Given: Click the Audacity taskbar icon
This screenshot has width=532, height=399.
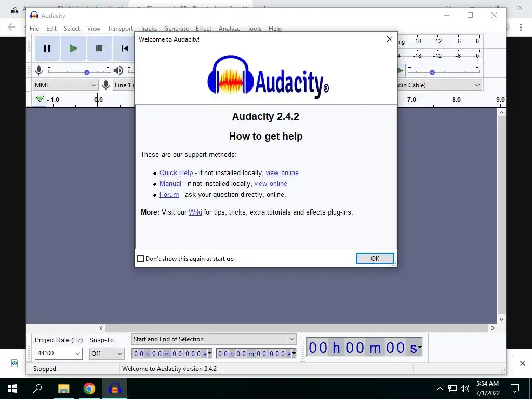Looking at the screenshot, I should 115,389.
